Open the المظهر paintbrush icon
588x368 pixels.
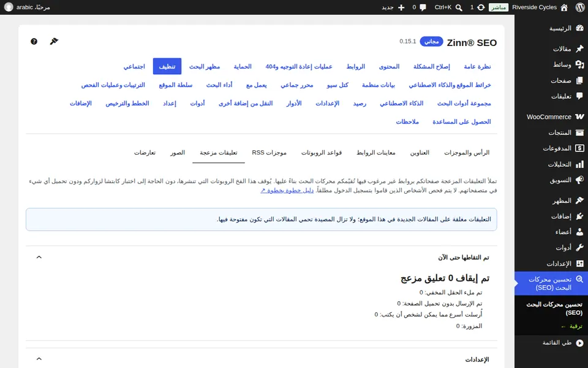[x=580, y=201]
